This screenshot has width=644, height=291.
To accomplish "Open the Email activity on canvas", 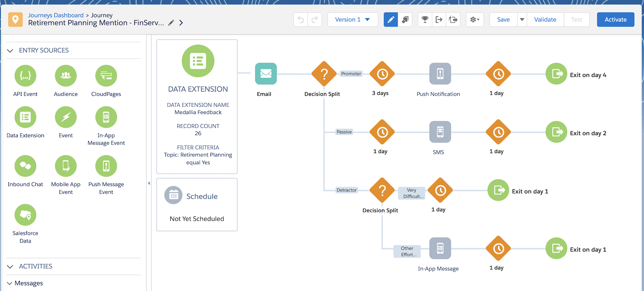I will [266, 74].
